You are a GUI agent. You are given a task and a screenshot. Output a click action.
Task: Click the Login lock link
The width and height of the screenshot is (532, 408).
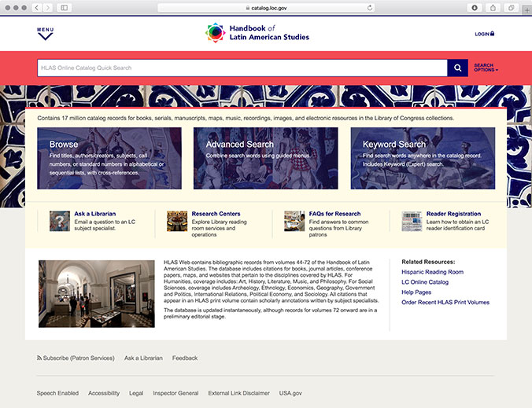pos(484,34)
